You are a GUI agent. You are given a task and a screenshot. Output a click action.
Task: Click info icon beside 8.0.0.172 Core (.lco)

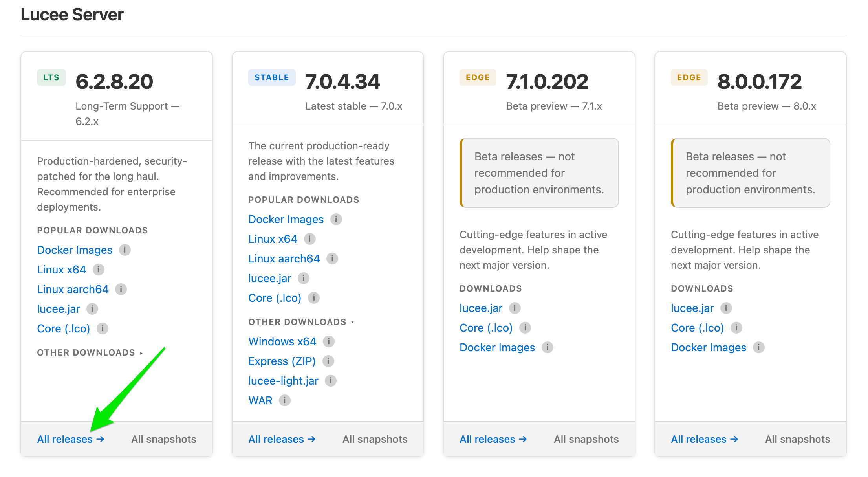[736, 328]
